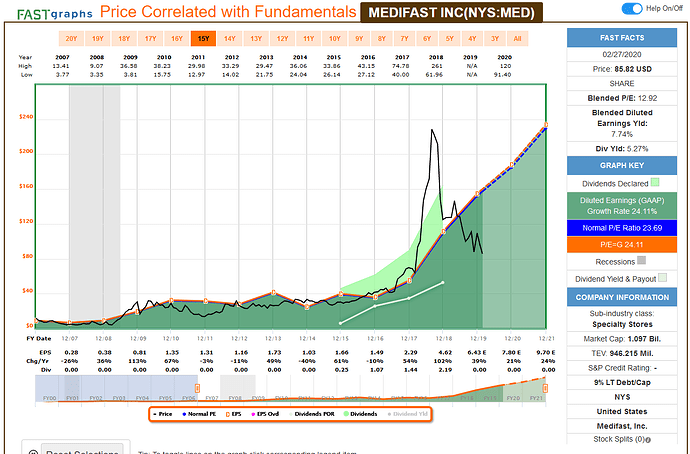Click the MEDIFAST INC(NYS:MED) title
This screenshot has width=690, height=454.
(x=451, y=12)
